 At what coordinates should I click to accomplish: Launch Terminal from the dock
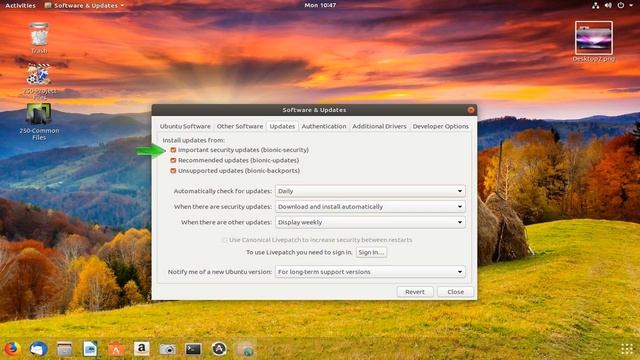[193, 349]
